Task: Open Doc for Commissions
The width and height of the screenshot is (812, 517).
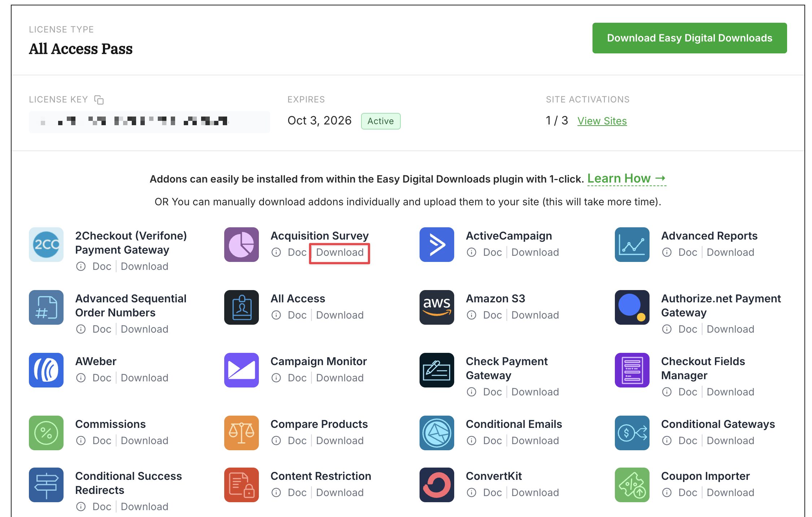Action: (102, 441)
